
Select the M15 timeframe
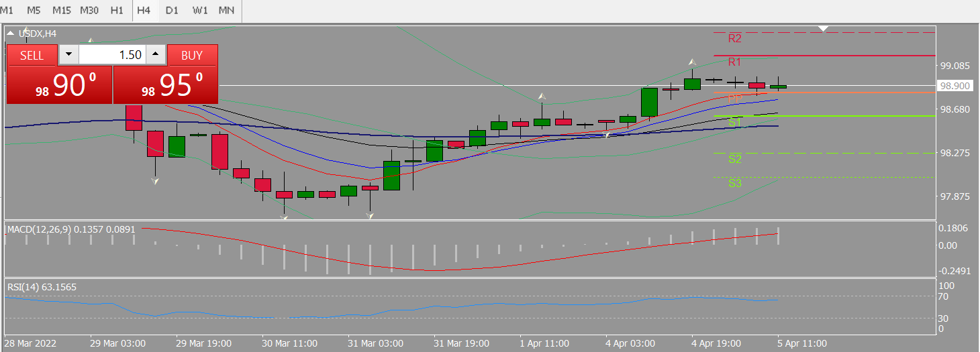62,11
